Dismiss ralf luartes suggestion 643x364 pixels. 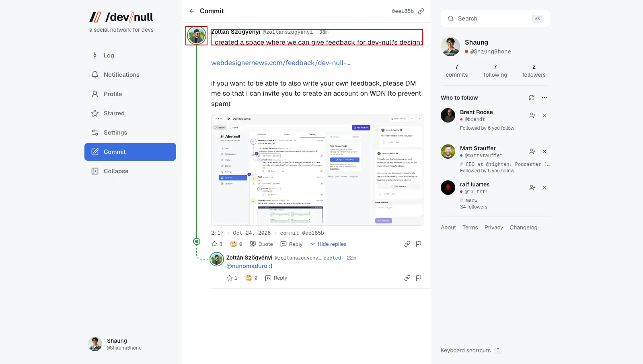click(544, 188)
